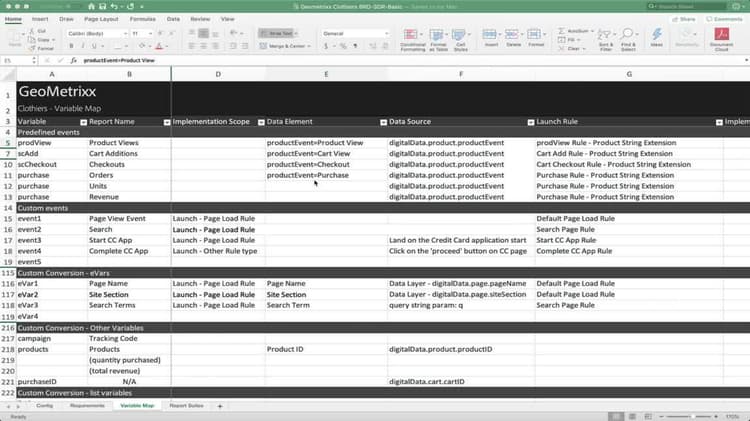The height and width of the screenshot is (421, 750).
Task: Click the Undo arrow icon
Action: (x=114, y=7)
